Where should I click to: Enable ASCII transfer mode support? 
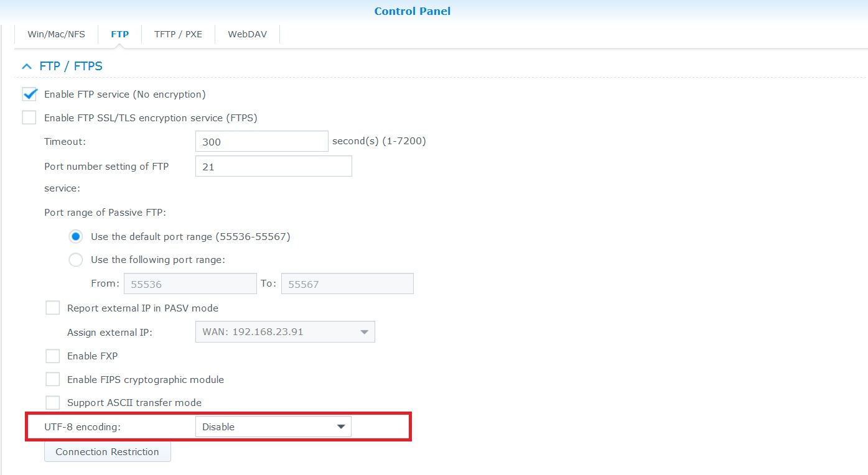(x=52, y=402)
